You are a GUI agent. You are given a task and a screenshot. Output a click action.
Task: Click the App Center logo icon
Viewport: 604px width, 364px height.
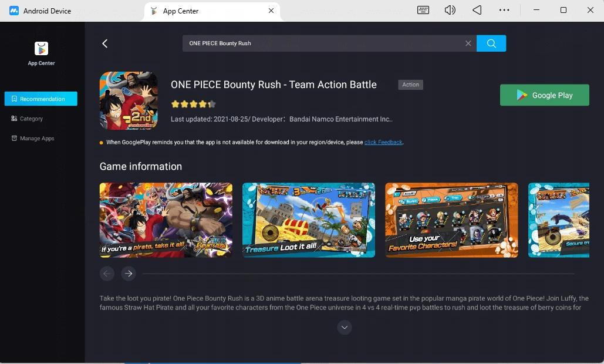click(x=41, y=49)
